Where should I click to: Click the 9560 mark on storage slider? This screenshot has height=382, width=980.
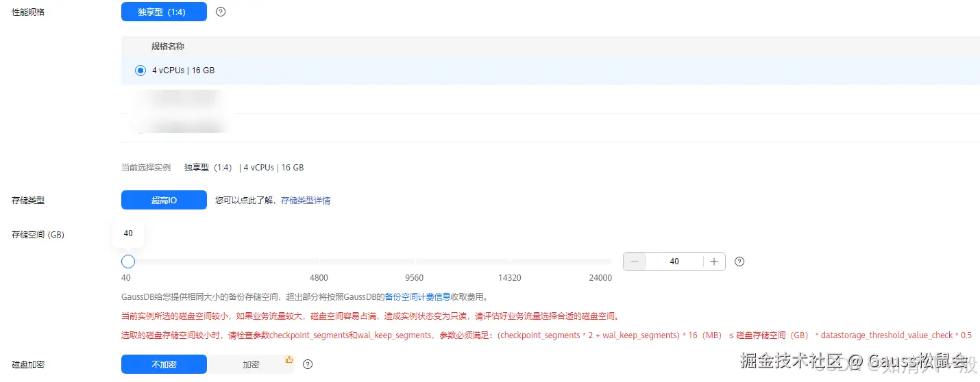coord(414,278)
